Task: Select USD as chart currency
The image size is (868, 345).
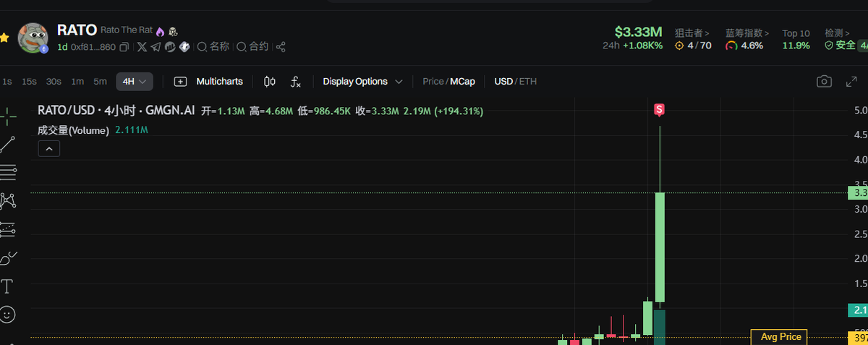Action: coord(503,82)
